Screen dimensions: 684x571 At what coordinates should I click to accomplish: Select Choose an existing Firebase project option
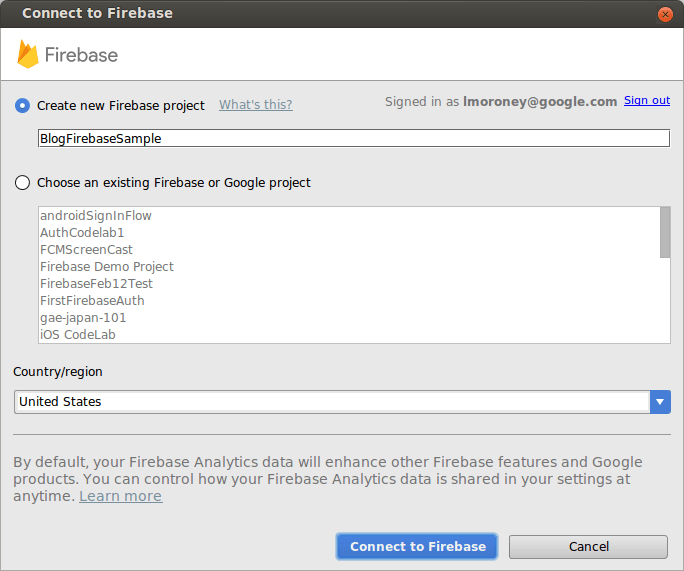[x=22, y=183]
